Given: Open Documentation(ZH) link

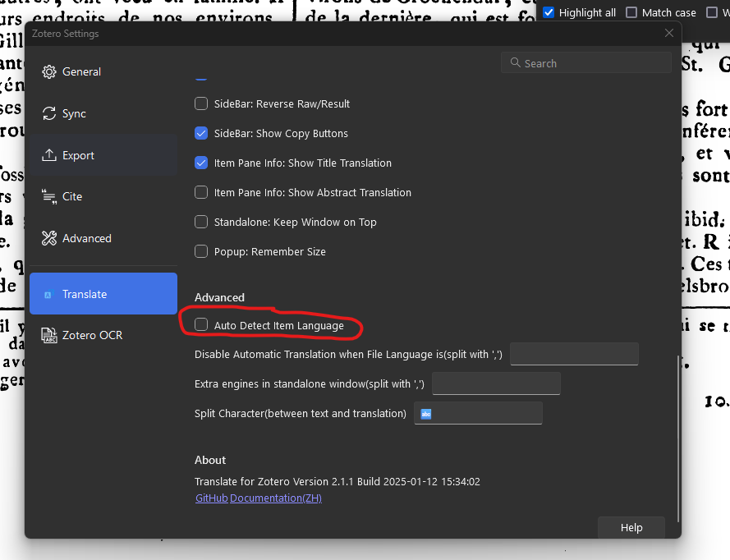Looking at the screenshot, I should coord(276,498).
